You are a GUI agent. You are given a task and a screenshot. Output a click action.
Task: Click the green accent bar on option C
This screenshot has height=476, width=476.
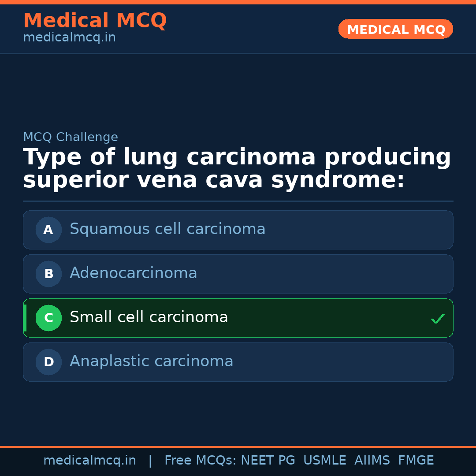point(25,318)
